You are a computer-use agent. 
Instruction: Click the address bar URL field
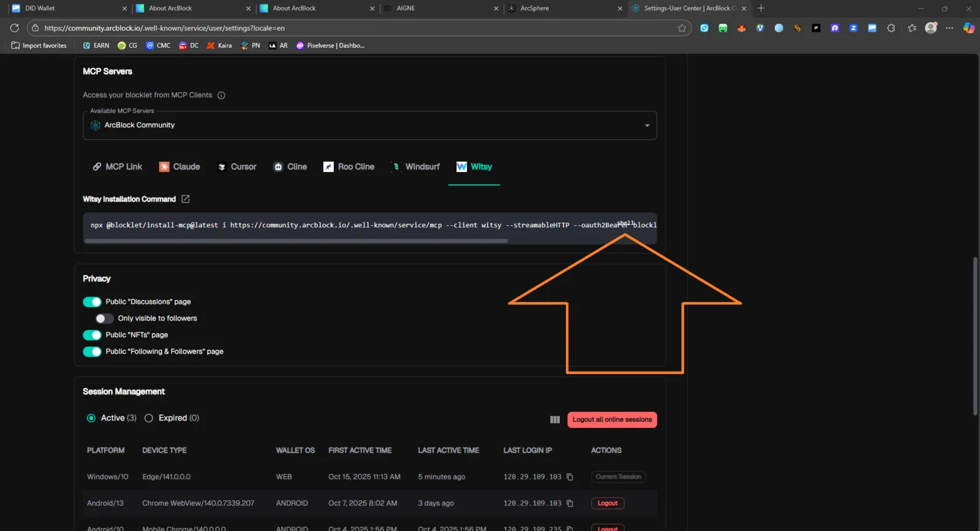pyautogui.click(x=358, y=28)
